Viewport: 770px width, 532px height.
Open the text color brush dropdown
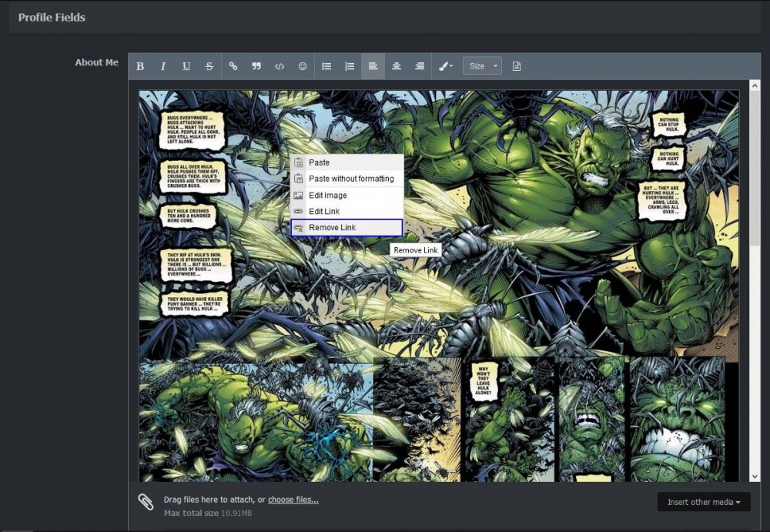click(x=446, y=66)
